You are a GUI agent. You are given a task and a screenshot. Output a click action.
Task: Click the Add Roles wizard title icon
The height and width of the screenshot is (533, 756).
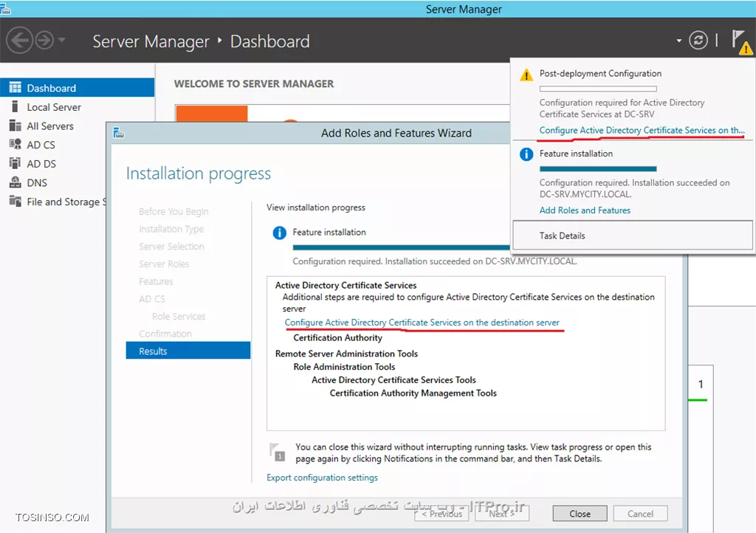point(119,133)
